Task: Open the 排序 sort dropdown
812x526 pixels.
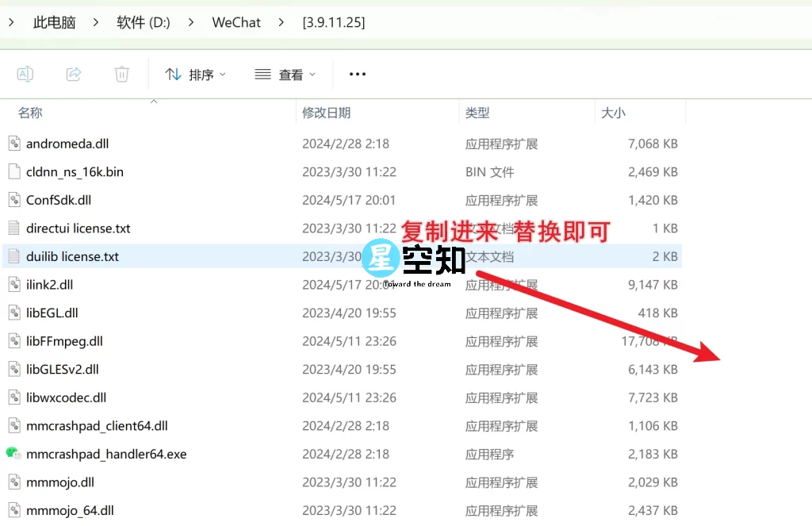Action: click(x=195, y=74)
